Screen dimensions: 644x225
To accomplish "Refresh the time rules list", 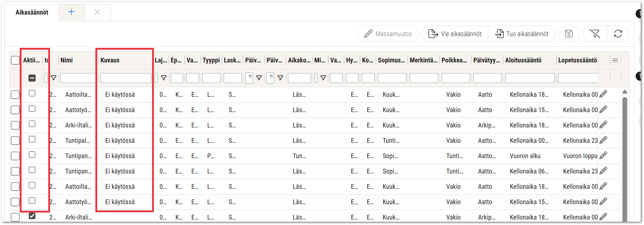I will click(x=618, y=34).
